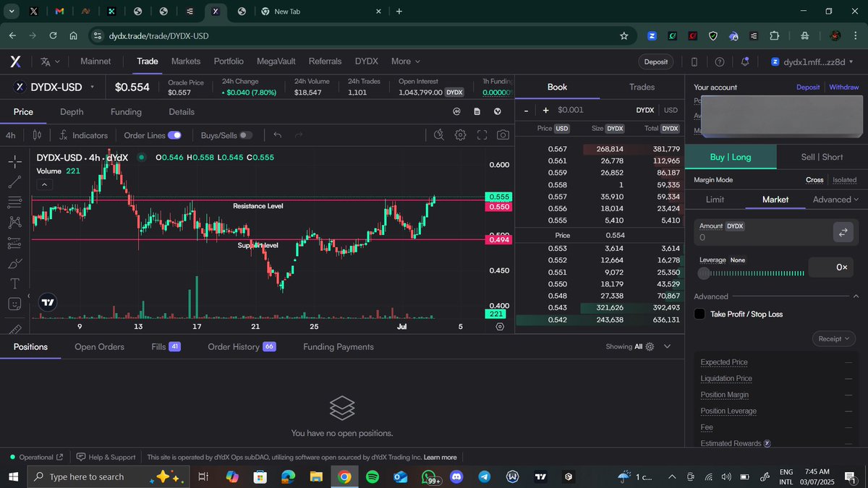Viewport: 868px width, 488px height.
Task: Select the brush drawing tool
Action: coord(14,264)
